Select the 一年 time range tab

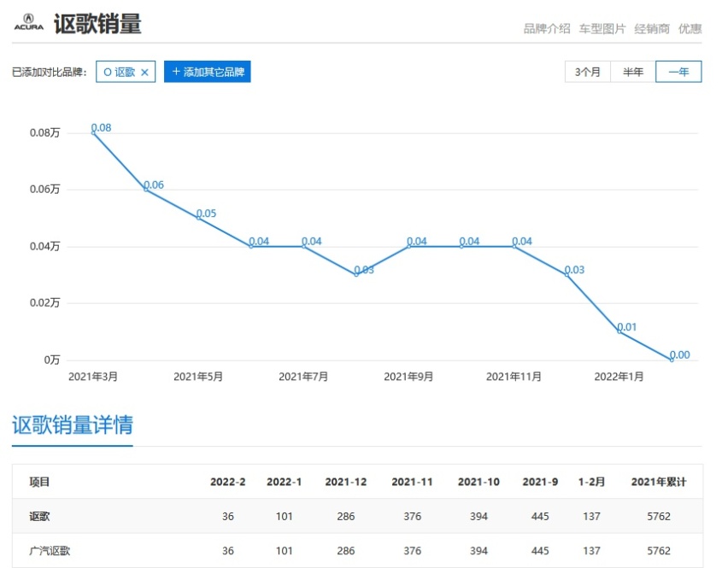678,72
